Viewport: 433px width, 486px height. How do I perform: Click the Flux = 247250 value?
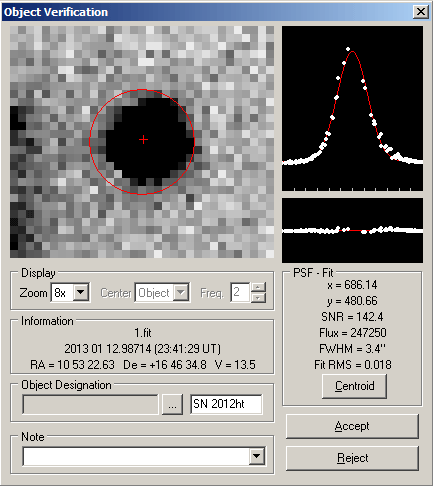(x=352, y=333)
